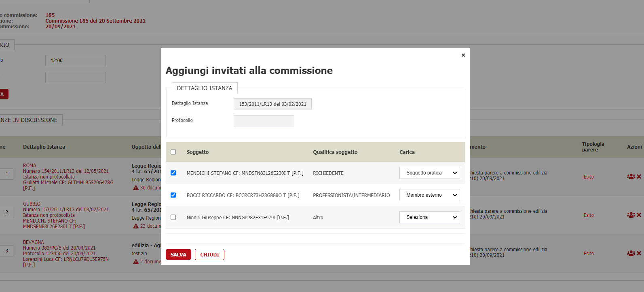
Task: Uncheck the BOCCI RICCARDO checkbox
Action: (x=173, y=195)
